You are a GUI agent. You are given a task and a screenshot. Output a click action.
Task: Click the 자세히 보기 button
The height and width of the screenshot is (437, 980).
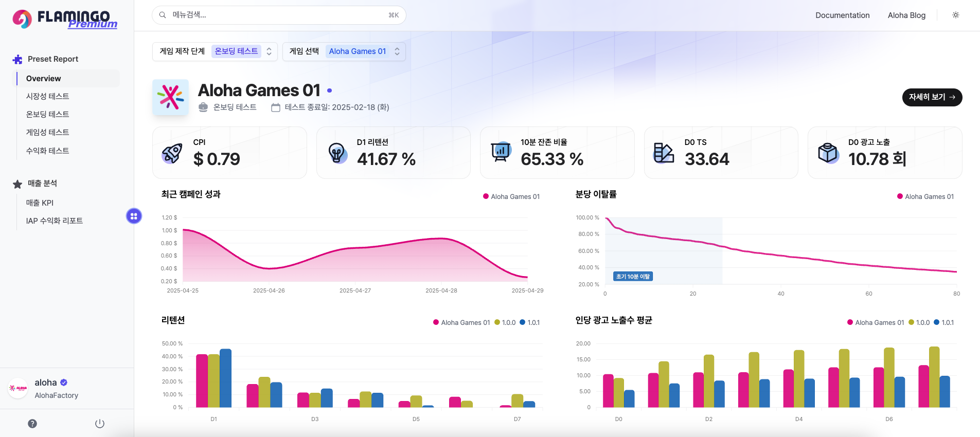[x=932, y=97]
